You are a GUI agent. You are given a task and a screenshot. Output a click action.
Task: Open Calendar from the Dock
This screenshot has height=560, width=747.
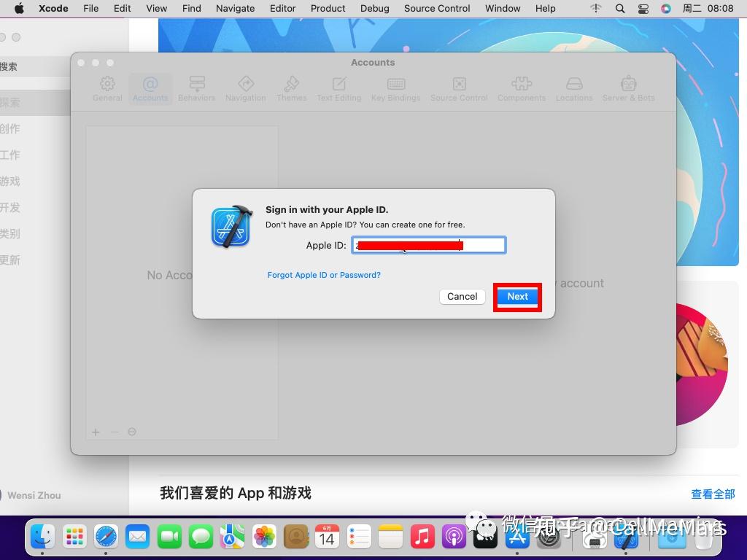click(x=328, y=537)
